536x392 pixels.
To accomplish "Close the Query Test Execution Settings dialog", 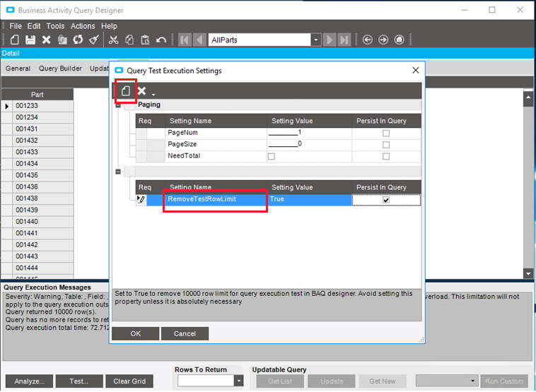I will [x=416, y=71].
